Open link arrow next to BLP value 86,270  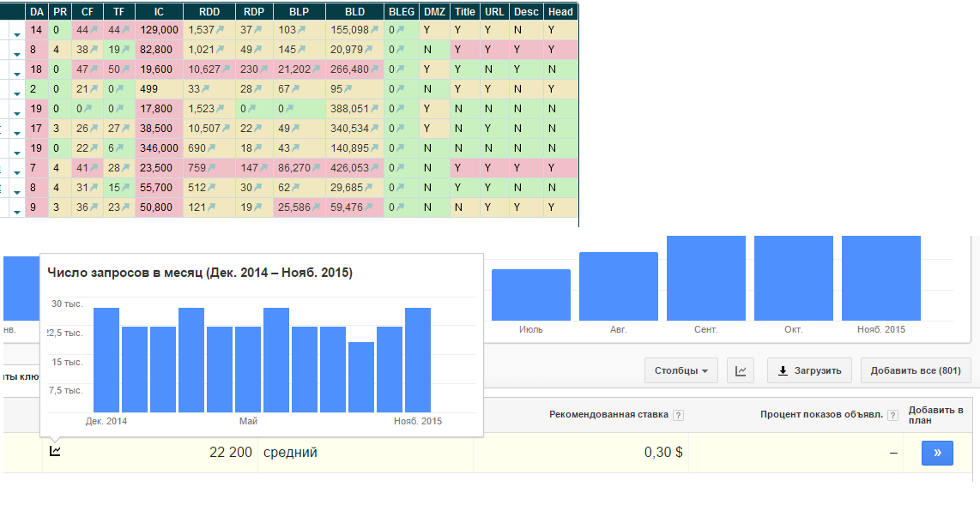point(317,169)
